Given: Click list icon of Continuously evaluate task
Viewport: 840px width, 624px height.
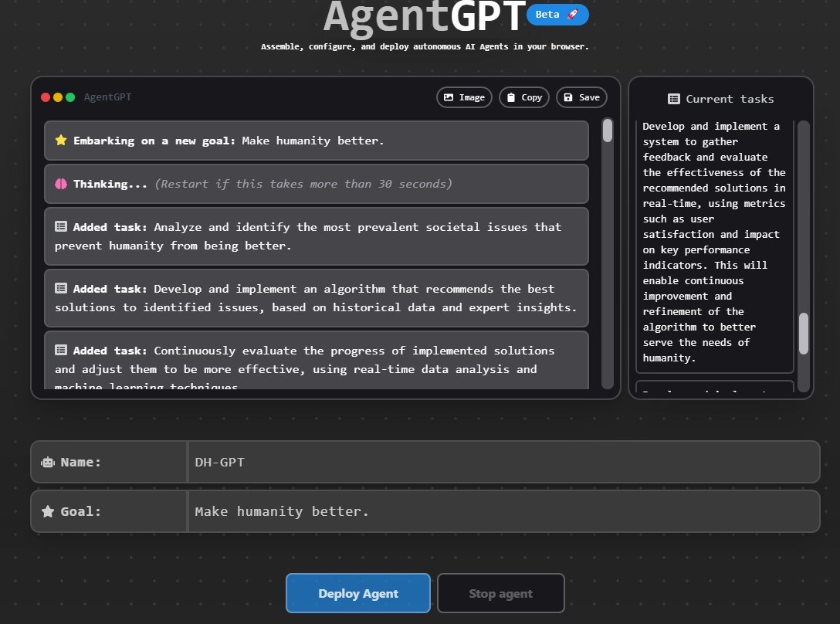Looking at the screenshot, I should point(61,350).
